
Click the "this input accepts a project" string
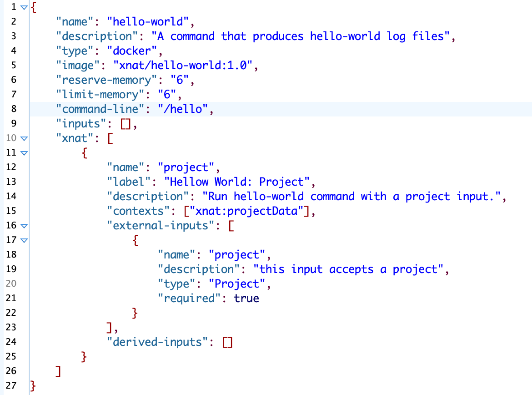348,269
